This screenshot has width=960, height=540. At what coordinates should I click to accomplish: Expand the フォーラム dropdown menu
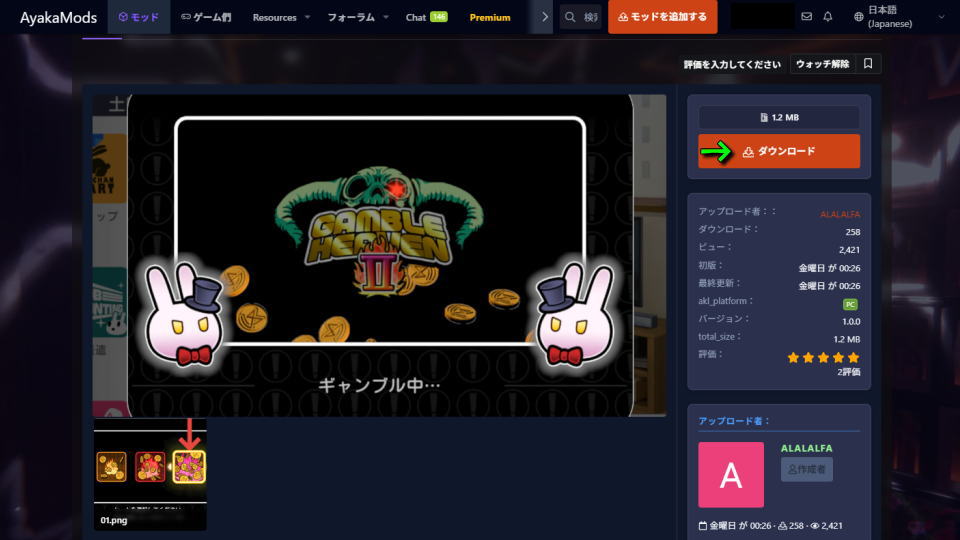pos(357,17)
